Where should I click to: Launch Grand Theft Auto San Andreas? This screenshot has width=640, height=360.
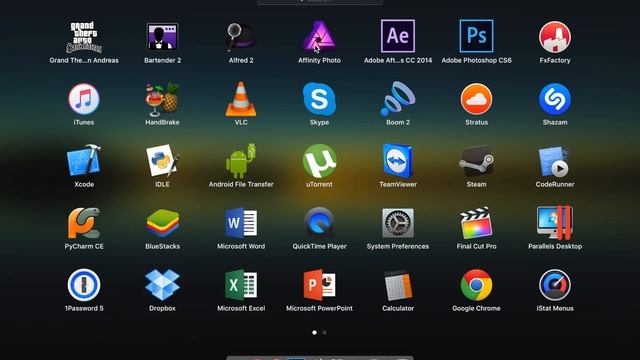click(84, 37)
